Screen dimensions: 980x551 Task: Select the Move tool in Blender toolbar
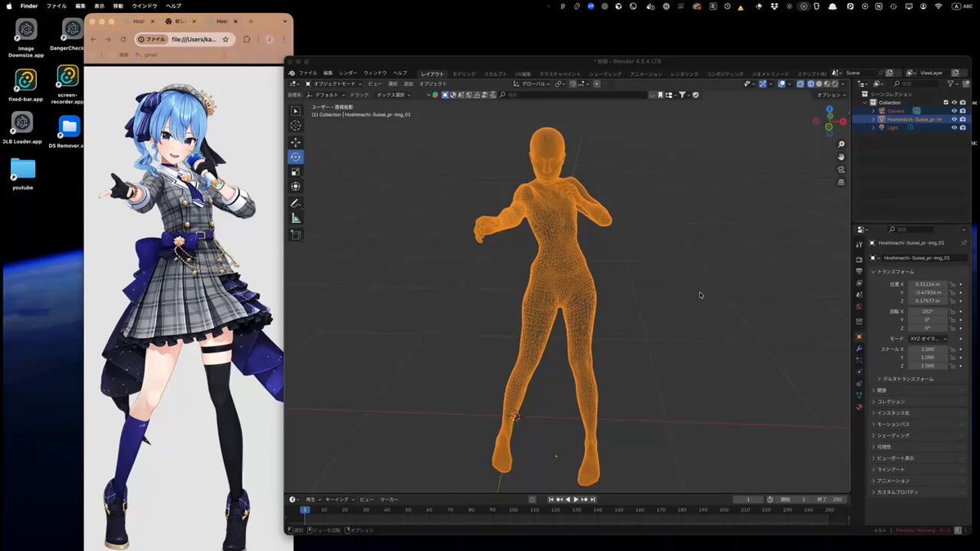tap(296, 142)
